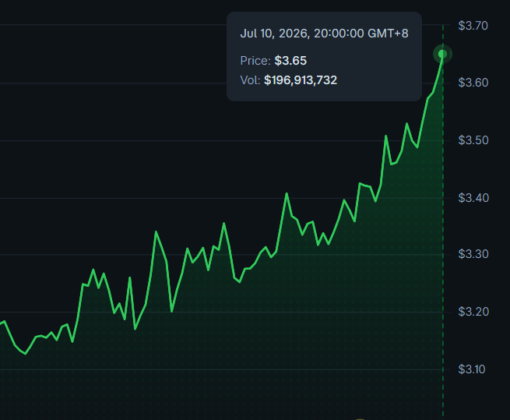Click the $3.20 price axis label
The width and height of the screenshot is (510, 420).
[x=473, y=312]
